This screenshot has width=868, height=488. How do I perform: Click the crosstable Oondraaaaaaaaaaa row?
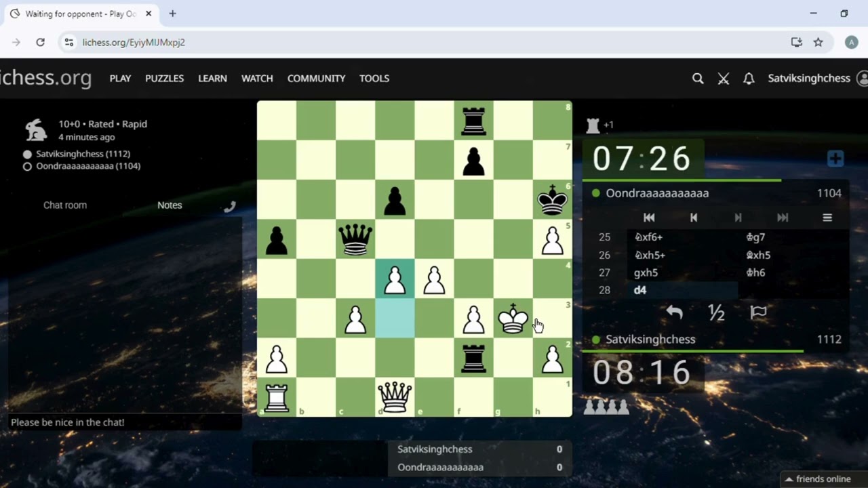479,467
